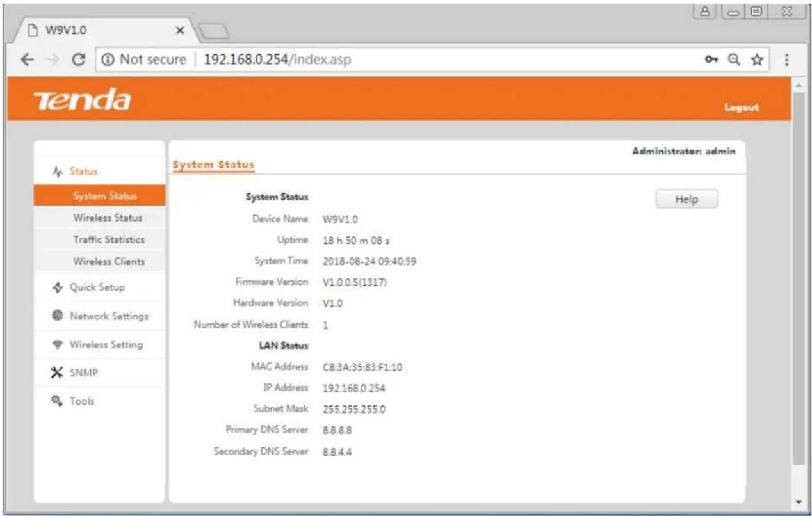Click the Not secure info icon
The image size is (812, 516).
106,60
